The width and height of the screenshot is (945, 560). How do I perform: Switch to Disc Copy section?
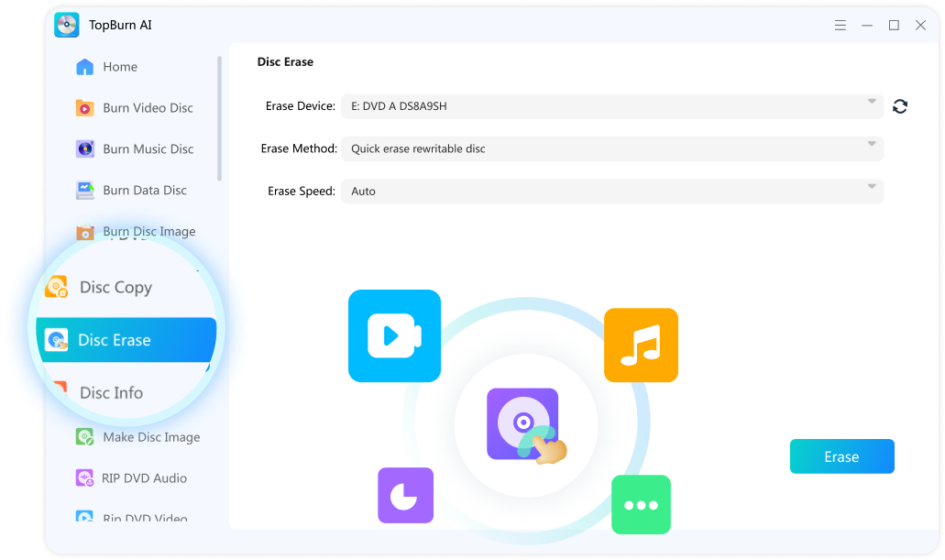[115, 288]
